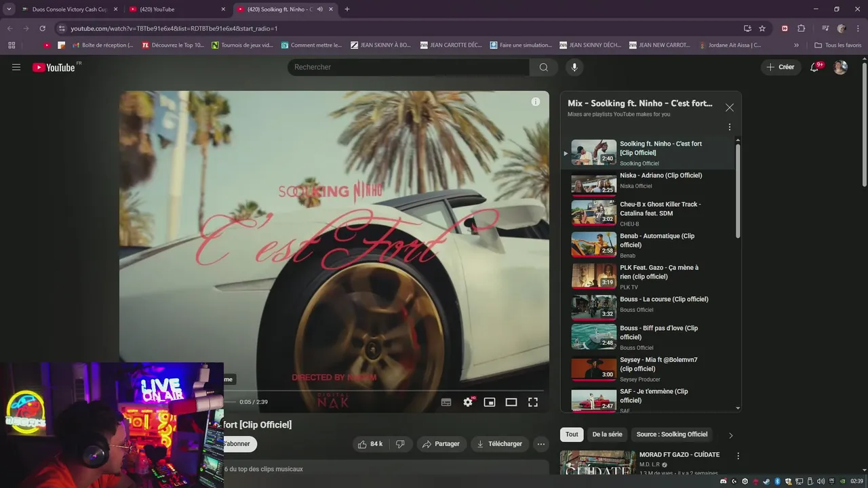Click the Créer button

tap(780, 67)
